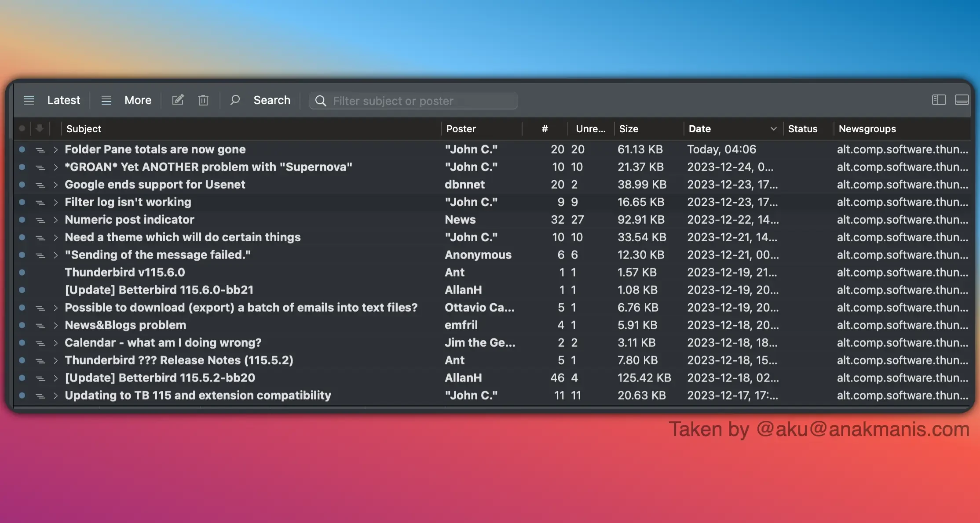Focus the Filter subject or poster field
This screenshot has width=980, height=523.
413,101
